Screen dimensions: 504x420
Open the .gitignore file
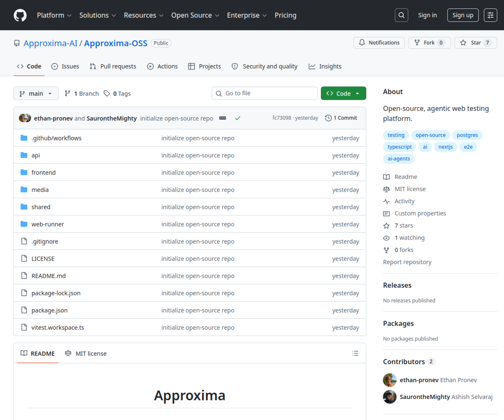point(45,241)
